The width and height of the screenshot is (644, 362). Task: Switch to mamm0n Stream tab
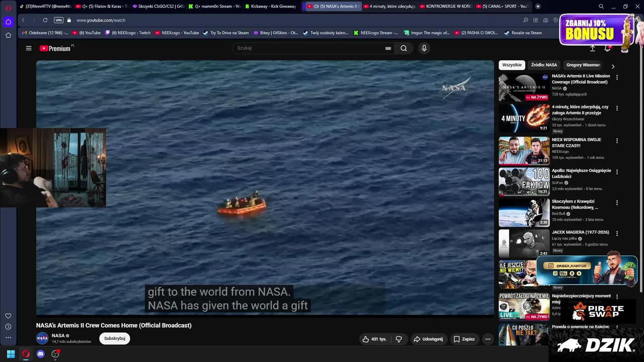coord(214,7)
